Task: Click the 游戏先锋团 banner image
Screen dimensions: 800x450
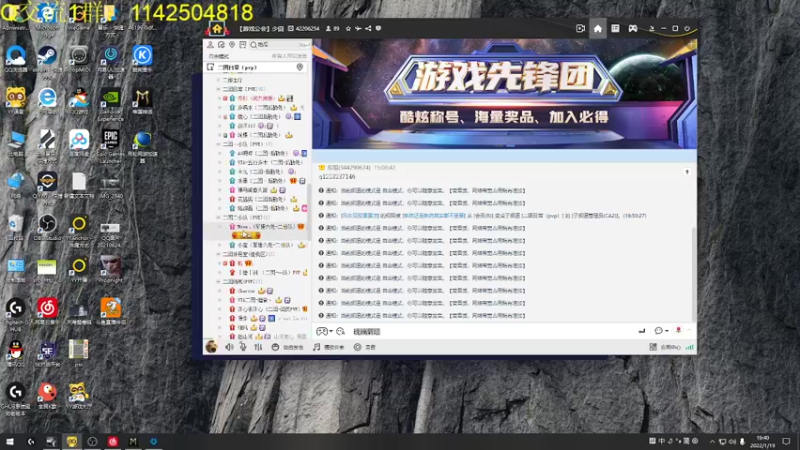Action: pos(505,94)
